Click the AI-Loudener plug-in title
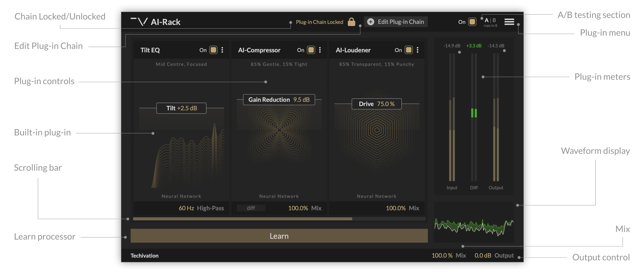Viewport: 644px width, 274px height. [353, 50]
